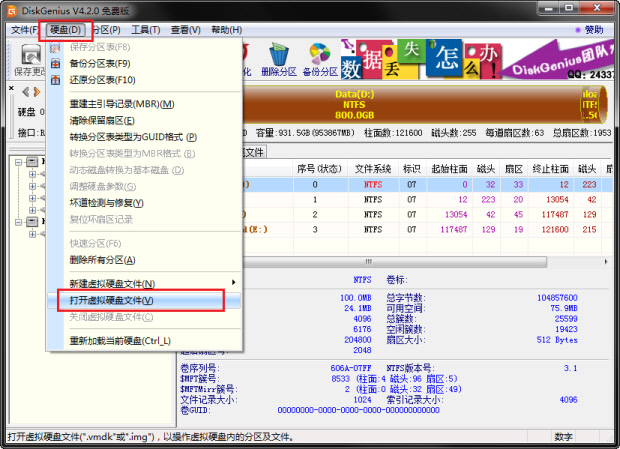This screenshot has height=449, width=620.
Task: Open the 分区(P) menu
Action: point(106,30)
